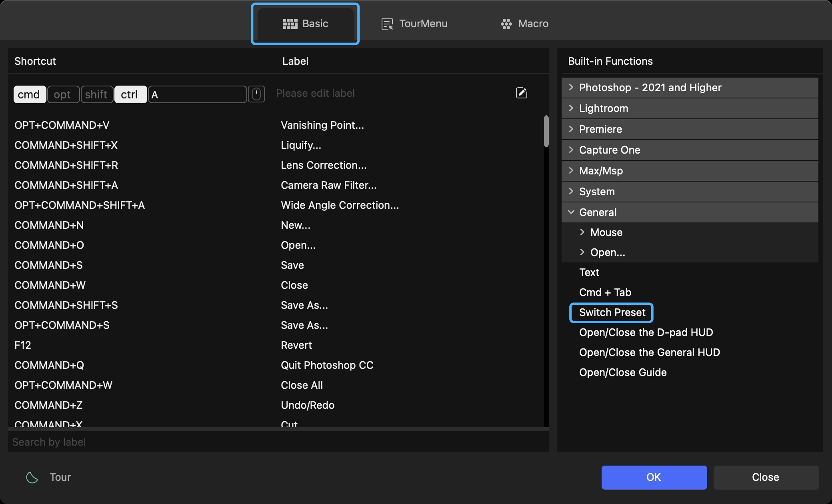Select the Close row with COMMAND+W

click(x=276, y=285)
